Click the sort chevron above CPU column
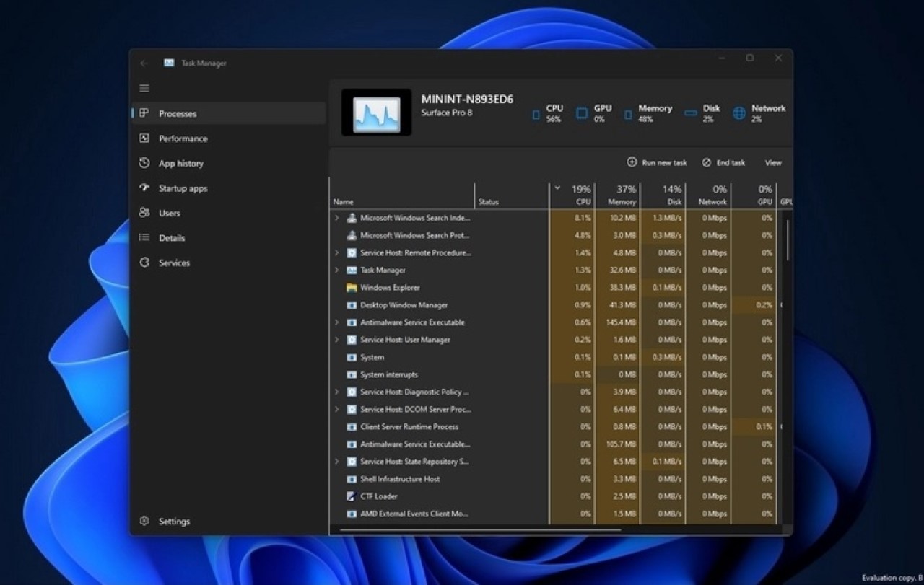Screen dimensions: 924x585 [557, 188]
